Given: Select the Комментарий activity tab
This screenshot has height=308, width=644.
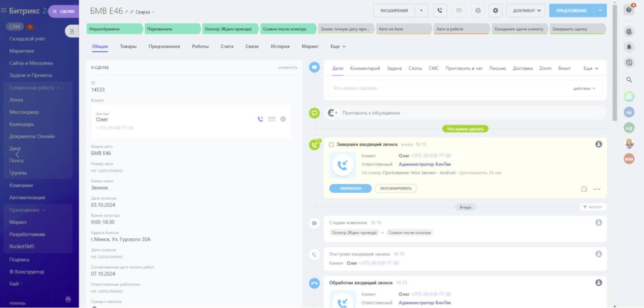Looking at the screenshot, I should point(365,68).
